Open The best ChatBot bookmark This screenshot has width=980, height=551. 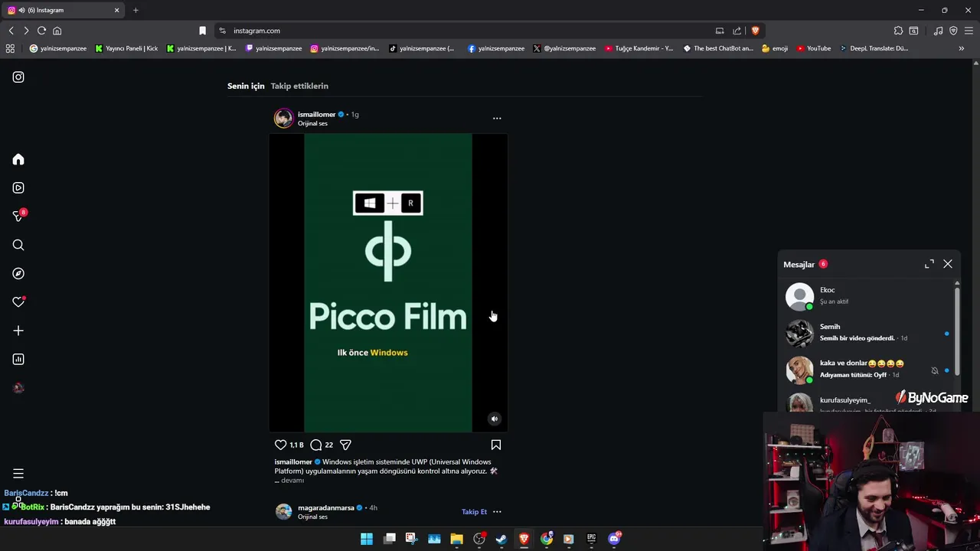tap(718, 48)
